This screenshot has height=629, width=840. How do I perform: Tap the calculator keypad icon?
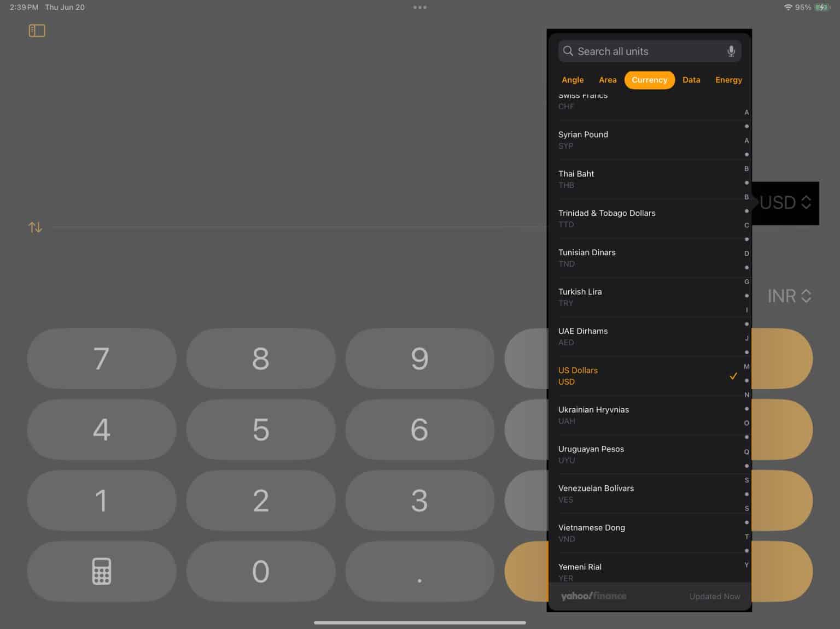click(101, 572)
